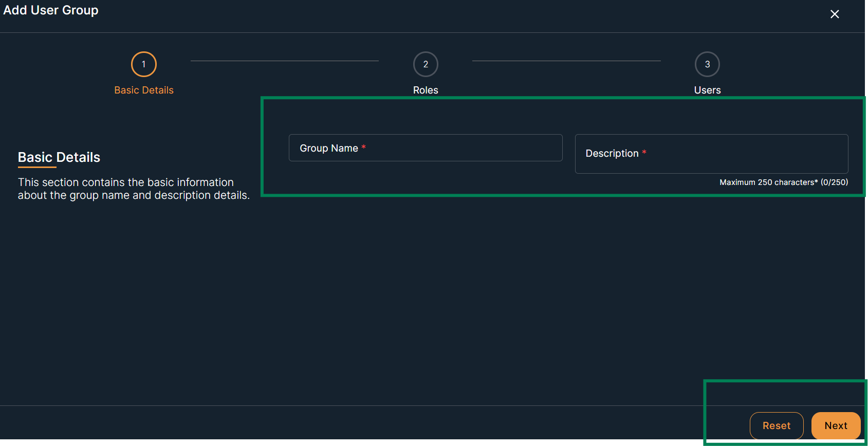This screenshot has height=446, width=868.
Task: Click the Add User Group title
Action: coord(51,10)
